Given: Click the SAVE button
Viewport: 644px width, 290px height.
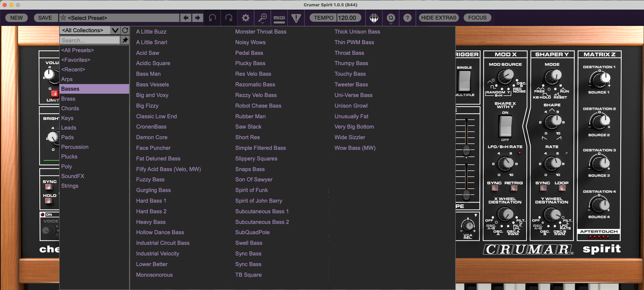Looking at the screenshot, I should click(x=45, y=18).
